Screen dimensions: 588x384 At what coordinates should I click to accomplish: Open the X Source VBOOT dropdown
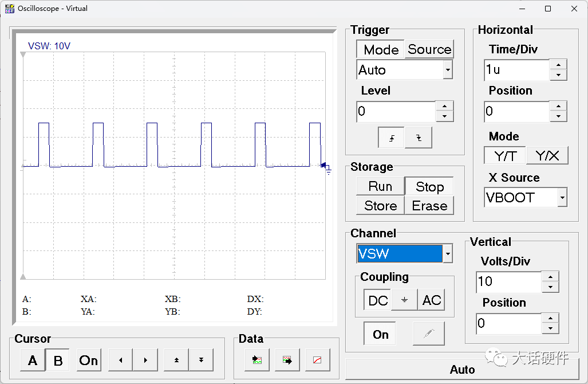(x=562, y=197)
